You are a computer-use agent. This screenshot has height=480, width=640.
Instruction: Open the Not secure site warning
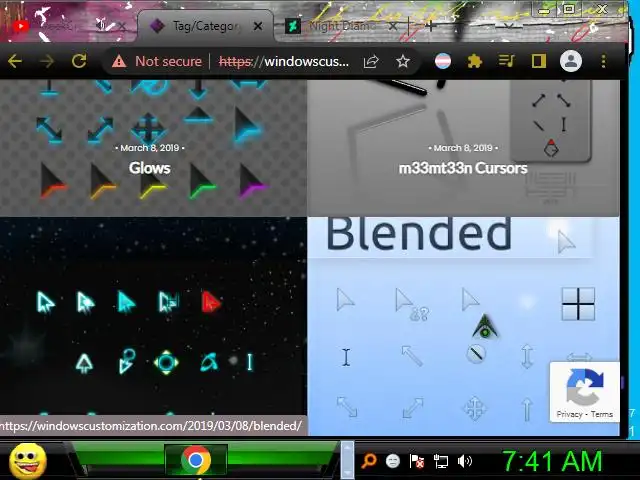tap(157, 61)
